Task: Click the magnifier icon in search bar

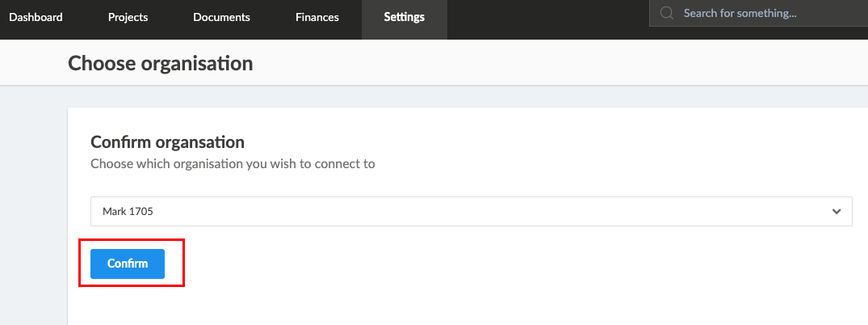Action: click(667, 13)
